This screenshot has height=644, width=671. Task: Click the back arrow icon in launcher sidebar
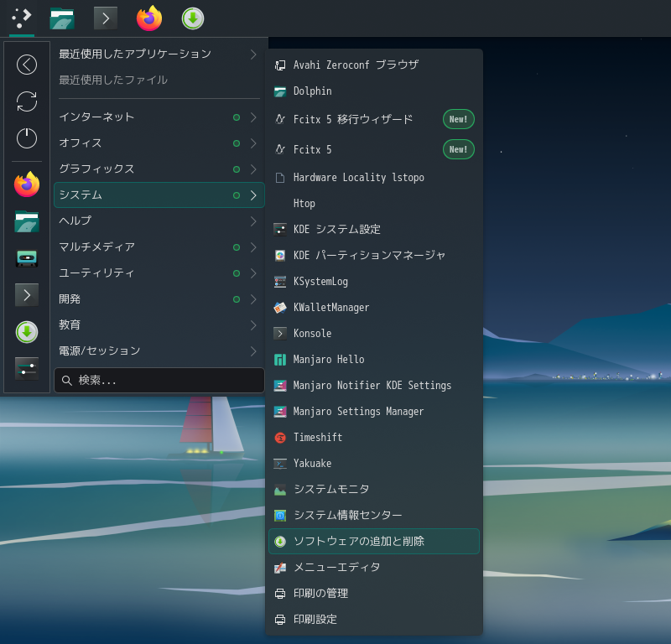click(27, 65)
